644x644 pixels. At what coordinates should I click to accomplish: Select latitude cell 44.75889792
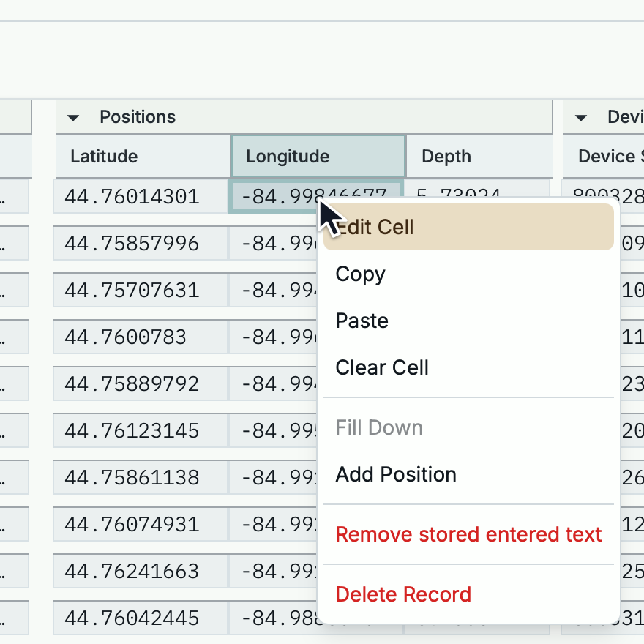click(140, 383)
